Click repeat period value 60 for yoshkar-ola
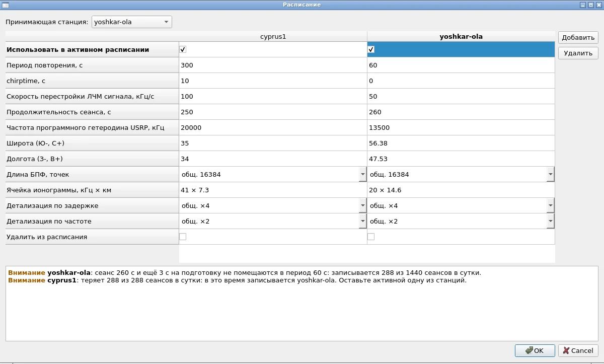The height and width of the screenshot is (364, 604). pos(461,65)
